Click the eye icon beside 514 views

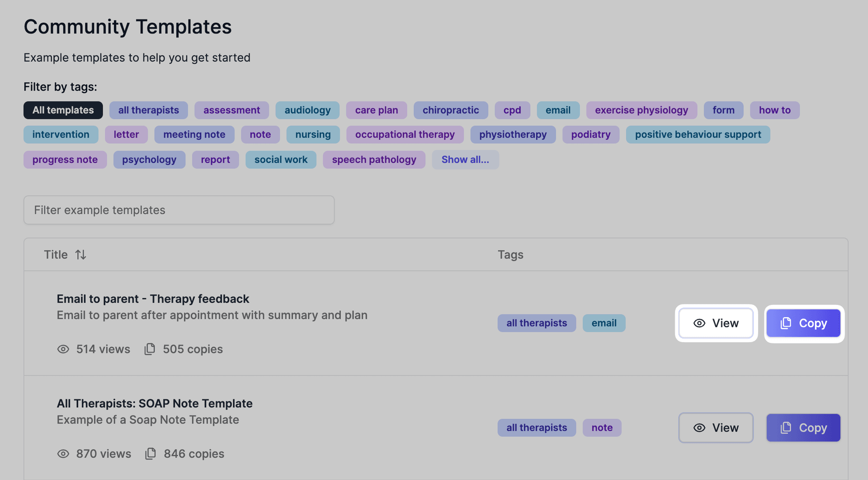(x=63, y=349)
